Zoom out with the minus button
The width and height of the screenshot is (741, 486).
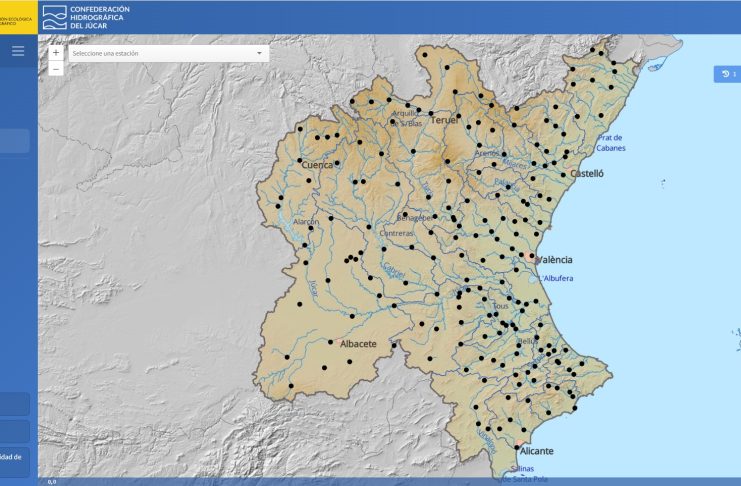[56, 69]
